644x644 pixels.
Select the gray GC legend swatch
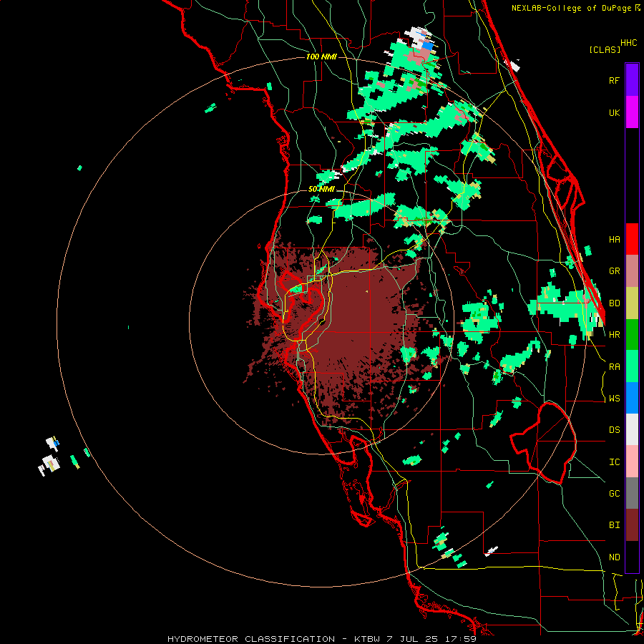coord(632,493)
